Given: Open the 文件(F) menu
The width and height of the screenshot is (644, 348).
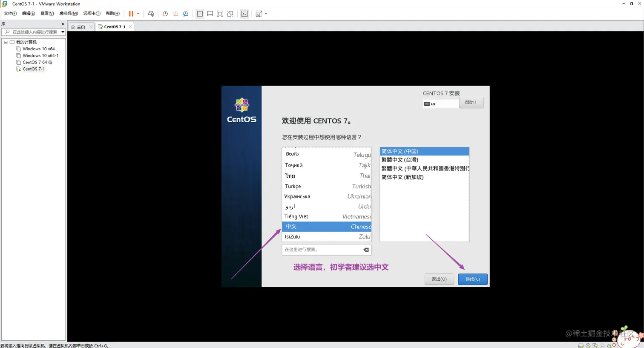Looking at the screenshot, I should pos(10,14).
